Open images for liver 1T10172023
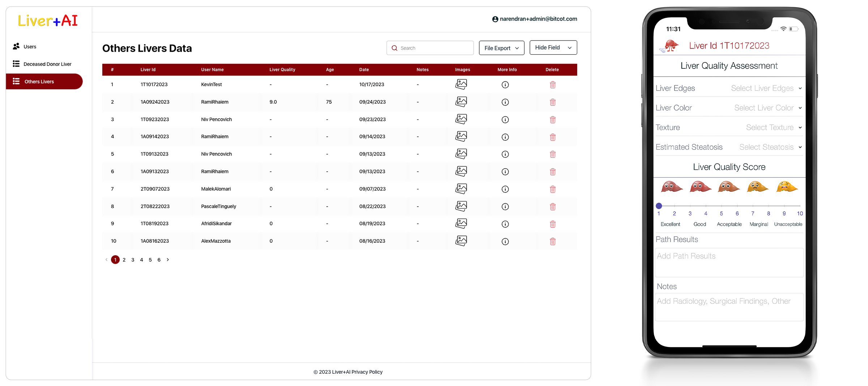868x386 pixels. pos(461,84)
